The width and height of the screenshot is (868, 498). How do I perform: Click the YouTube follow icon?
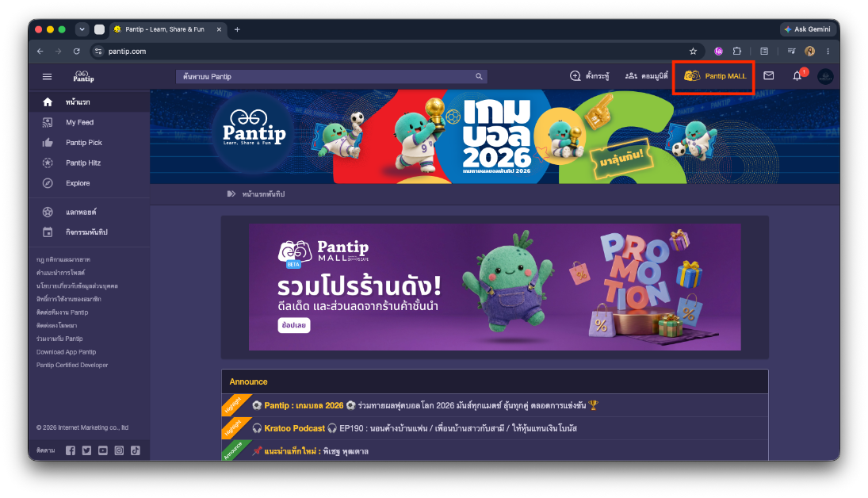(103, 450)
